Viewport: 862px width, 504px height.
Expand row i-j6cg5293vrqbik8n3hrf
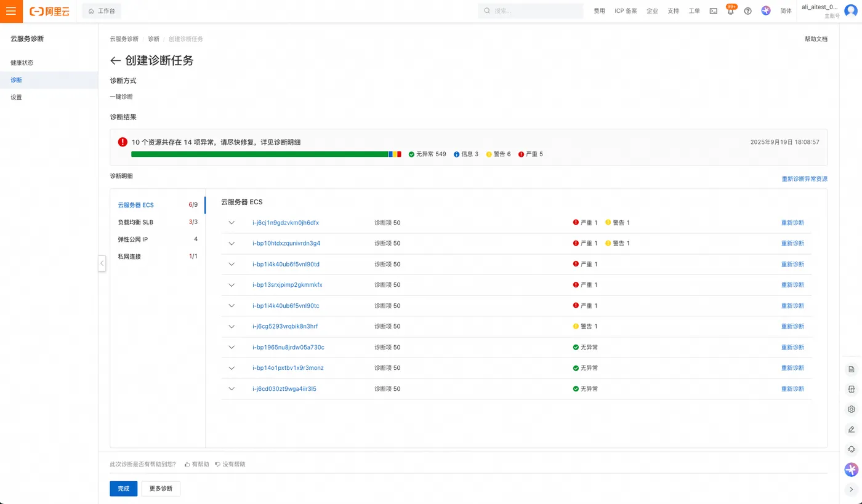point(232,326)
